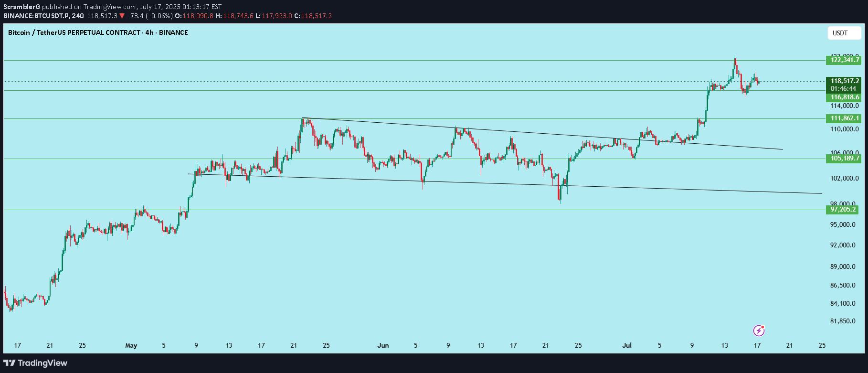Image resolution: width=868 pixels, height=373 pixels.
Task: Select the 97,205.2 price level label
Action: point(842,210)
